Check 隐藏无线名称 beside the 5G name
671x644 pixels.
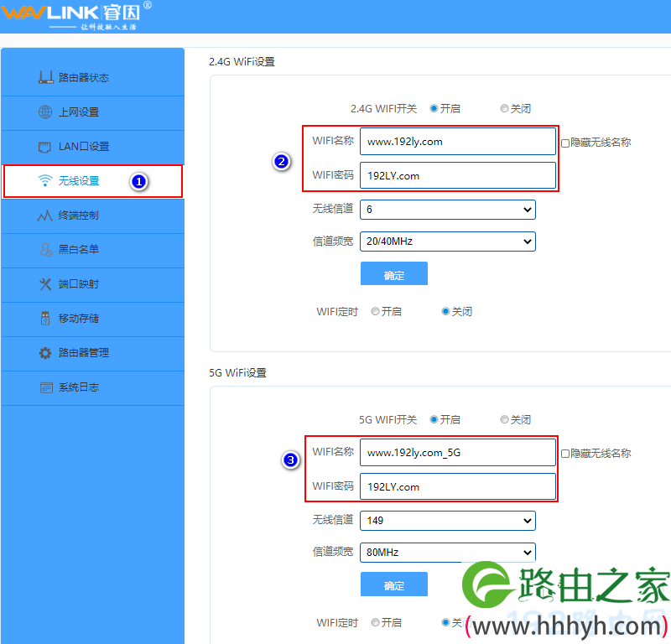coord(565,453)
